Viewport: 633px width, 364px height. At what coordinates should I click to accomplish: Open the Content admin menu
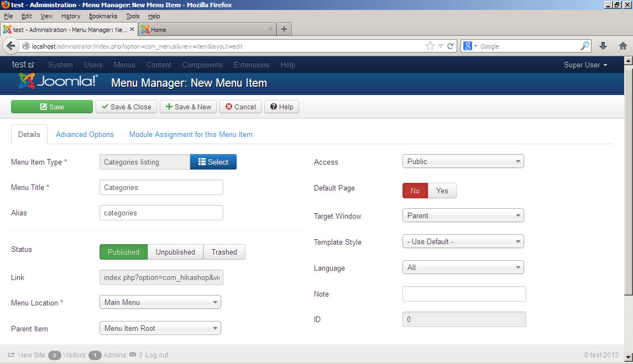pyautogui.click(x=159, y=65)
